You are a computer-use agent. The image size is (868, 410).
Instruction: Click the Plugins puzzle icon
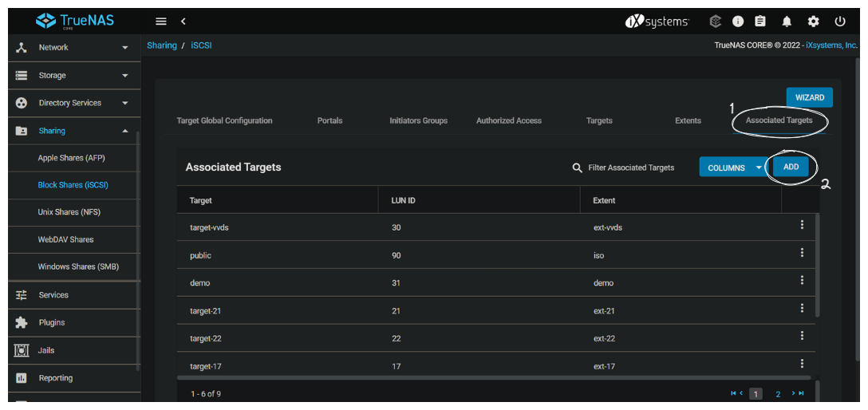click(21, 322)
